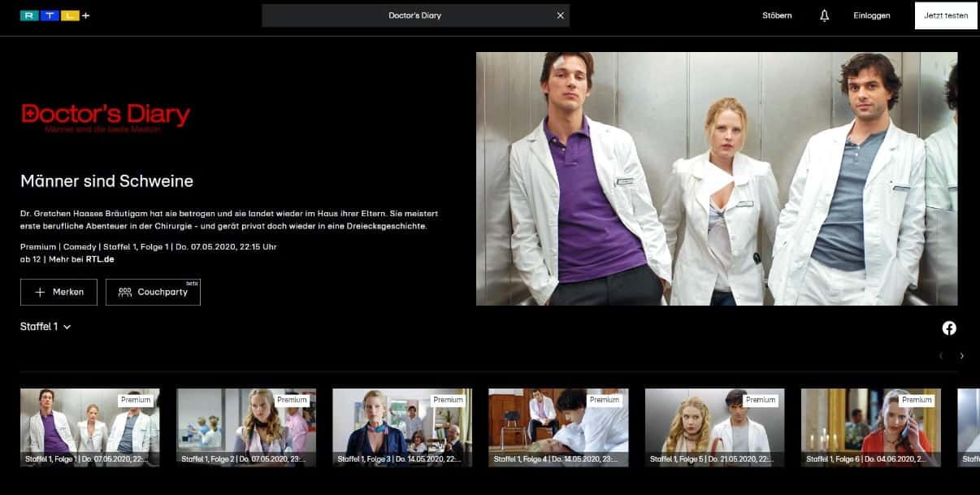Open Staffel 1, Folge 1 thumbnail
This screenshot has width=980, height=495.
click(x=90, y=428)
